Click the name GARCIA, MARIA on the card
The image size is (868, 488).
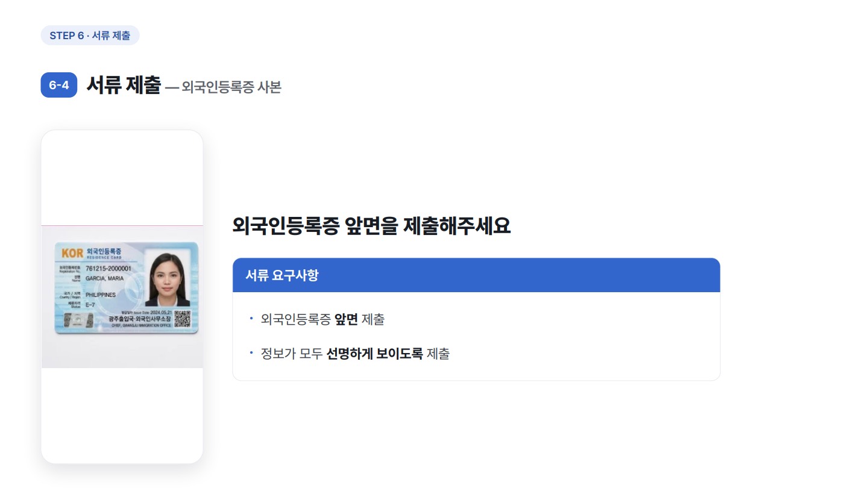click(x=104, y=278)
